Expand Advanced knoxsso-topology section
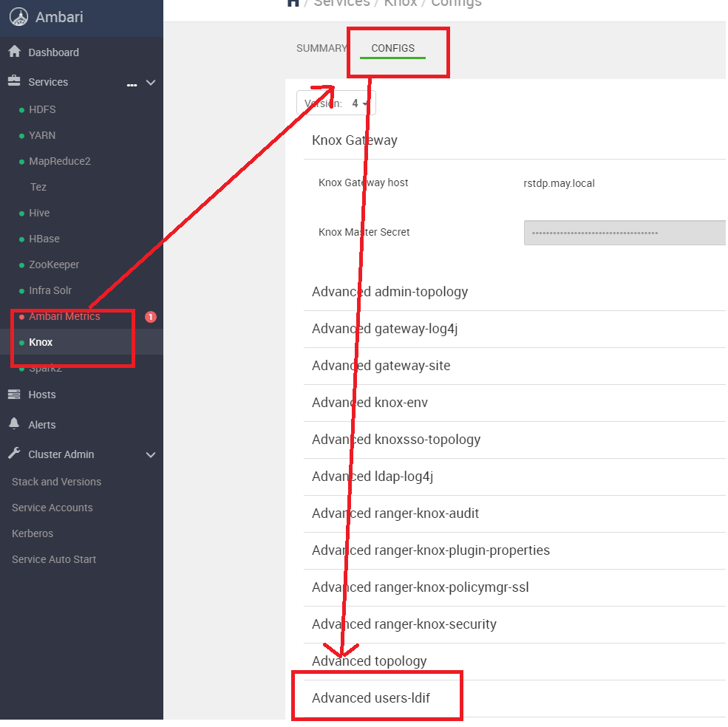This screenshot has width=728, height=727. (396, 440)
